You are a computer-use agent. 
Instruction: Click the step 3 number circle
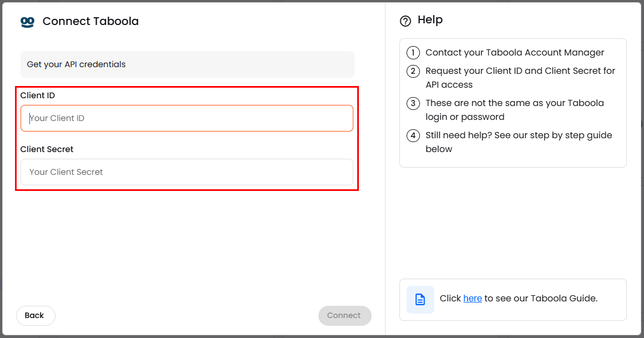coord(413,103)
